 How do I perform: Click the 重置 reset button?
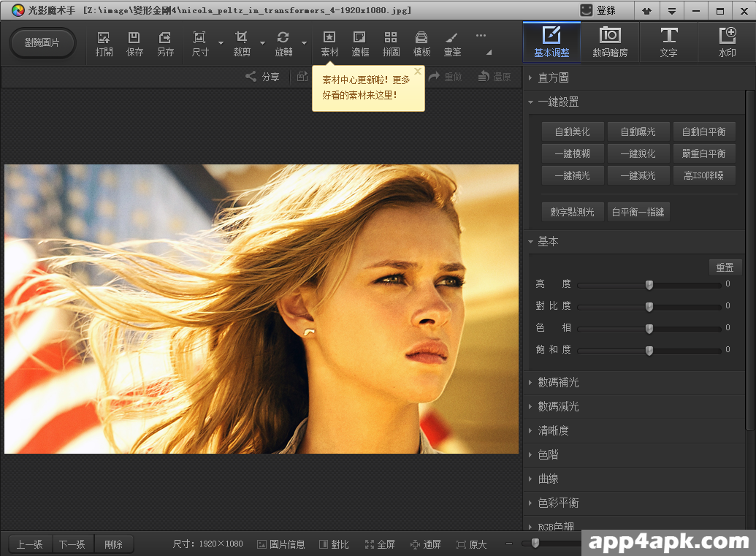click(725, 267)
